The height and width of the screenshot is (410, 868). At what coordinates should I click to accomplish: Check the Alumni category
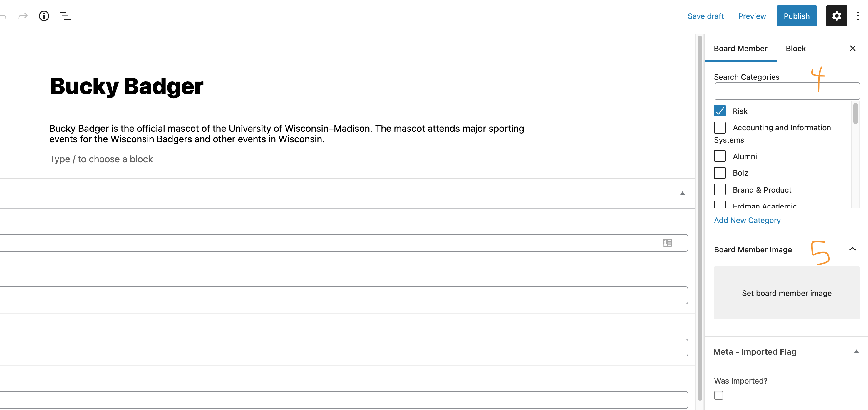point(720,156)
